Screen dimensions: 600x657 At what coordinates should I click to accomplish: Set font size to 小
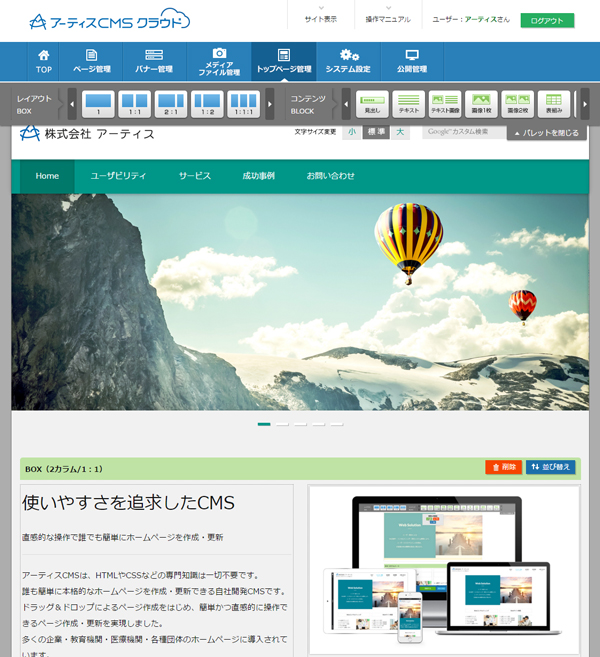tap(352, 132)
